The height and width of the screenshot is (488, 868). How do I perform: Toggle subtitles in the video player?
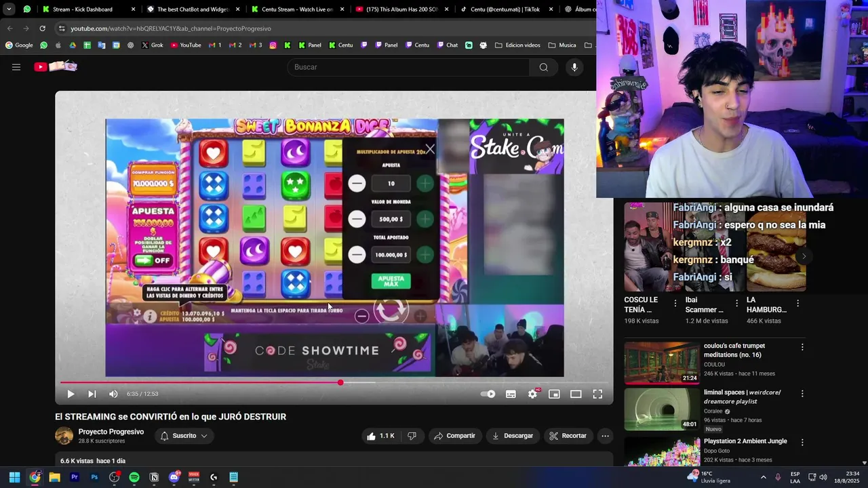pos(511,394)
